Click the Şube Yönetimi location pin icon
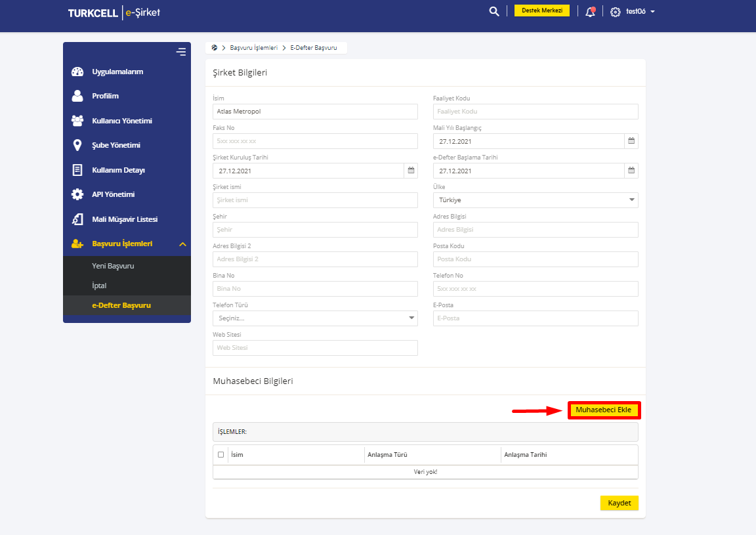The image size is (756, 535). [x=77, y=145]
